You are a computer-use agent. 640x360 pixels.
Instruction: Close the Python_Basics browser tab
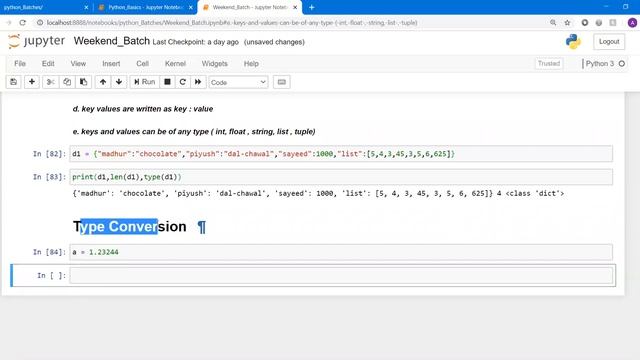[x=191, y=7]
